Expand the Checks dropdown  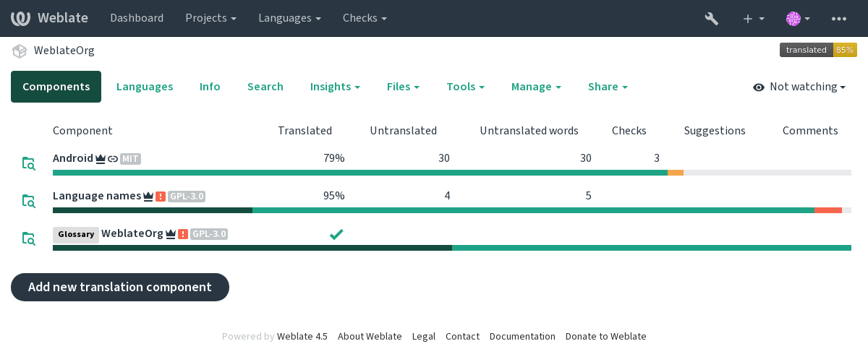(x=365, y=18)
